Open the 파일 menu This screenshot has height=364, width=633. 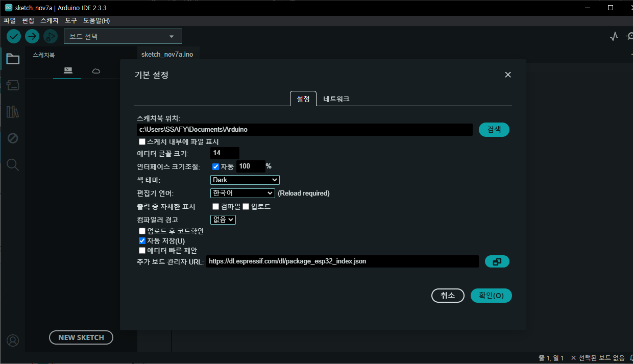(10, 20)
